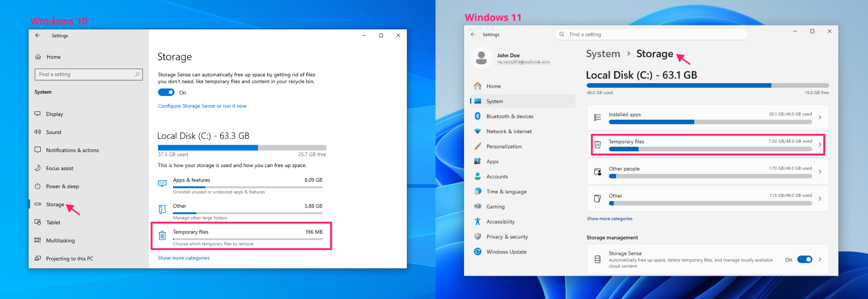The height and width of the screenshot is (299, 868).
Task: Select Storage in Windows 10 sidebar
Action: tap(89, 204)
